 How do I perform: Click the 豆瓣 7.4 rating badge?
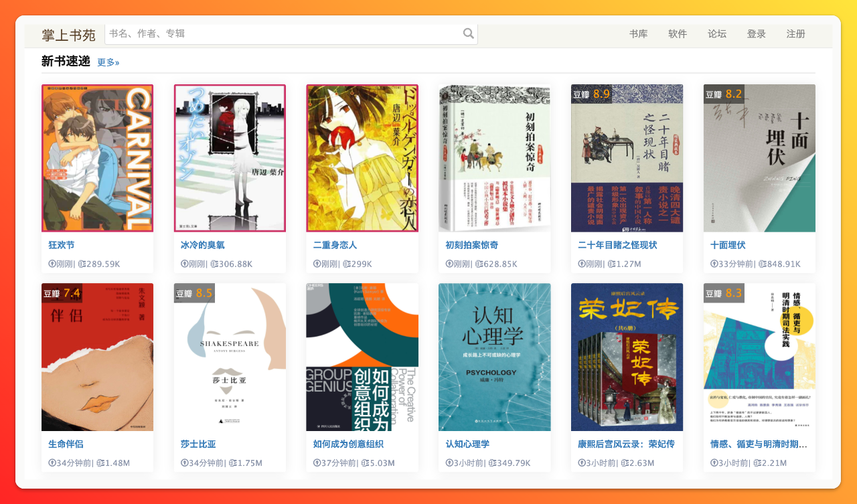62,293
